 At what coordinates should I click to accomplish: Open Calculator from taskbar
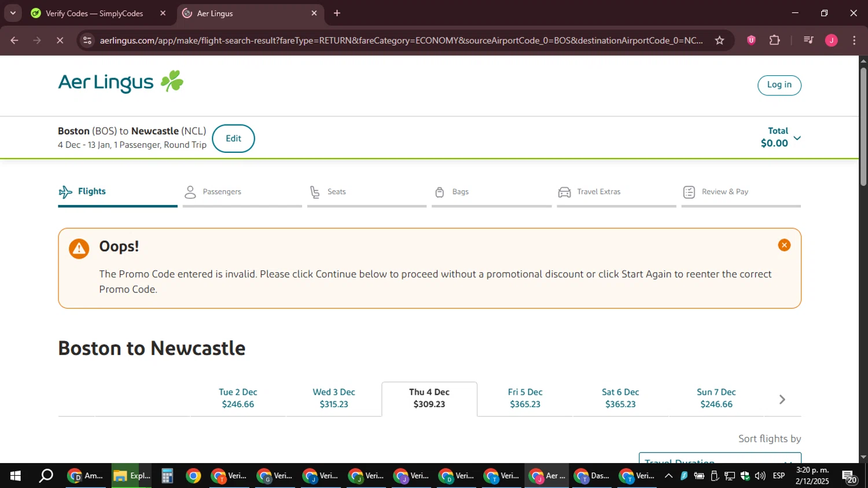click(x=167, y=476)
